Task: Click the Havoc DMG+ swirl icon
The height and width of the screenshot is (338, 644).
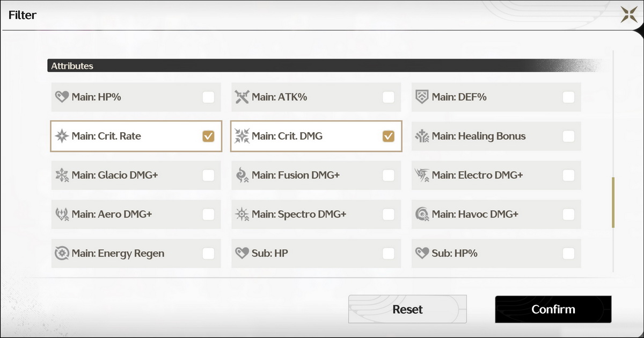Action: coord(422,214)
